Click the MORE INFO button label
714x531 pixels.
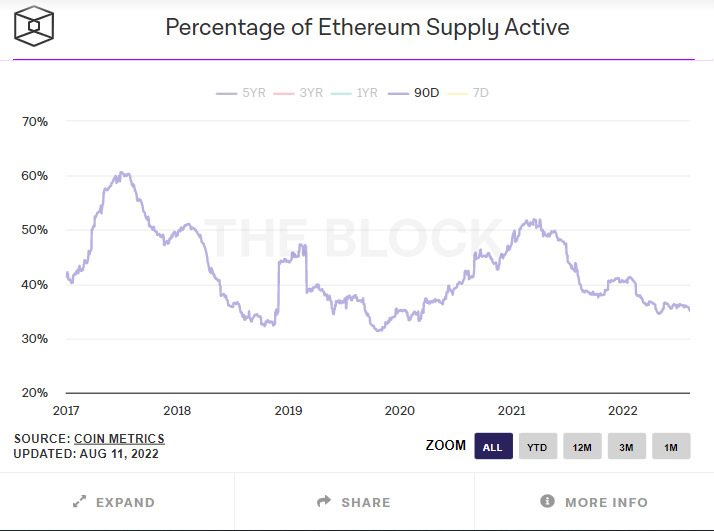(606, 502)
